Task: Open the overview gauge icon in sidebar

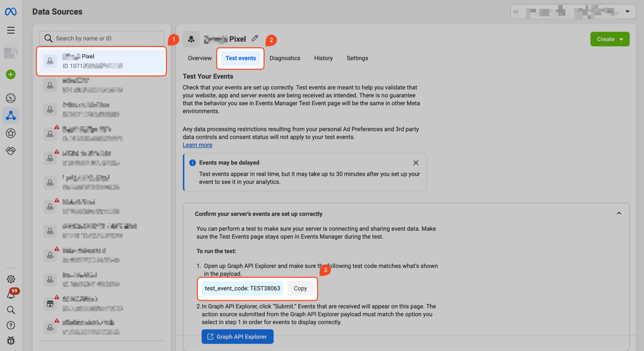Action: [11, 98]
